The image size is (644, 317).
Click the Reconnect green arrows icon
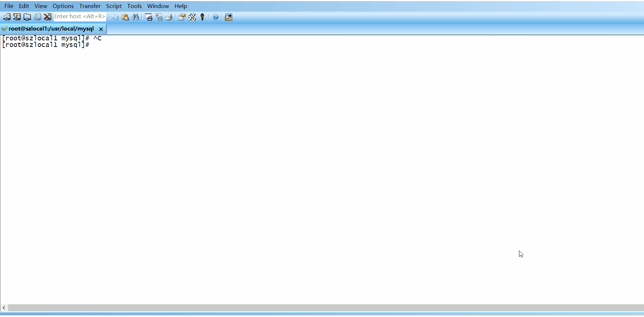[37, 17]
